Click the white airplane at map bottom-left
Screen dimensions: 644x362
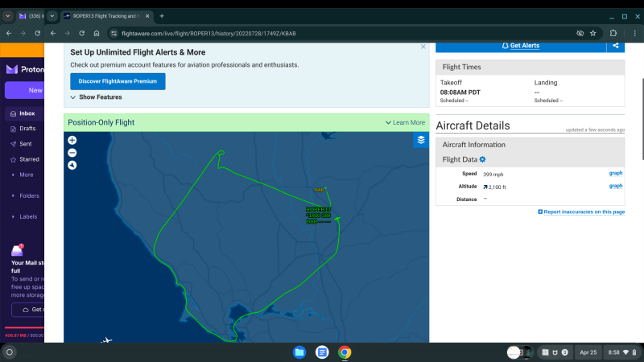tap(107, 339)
